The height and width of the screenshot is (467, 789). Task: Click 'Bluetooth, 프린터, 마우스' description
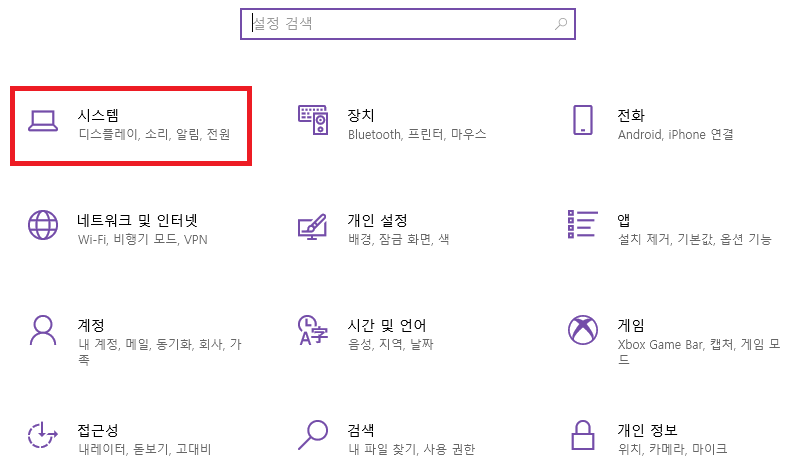tap(417, 134)
